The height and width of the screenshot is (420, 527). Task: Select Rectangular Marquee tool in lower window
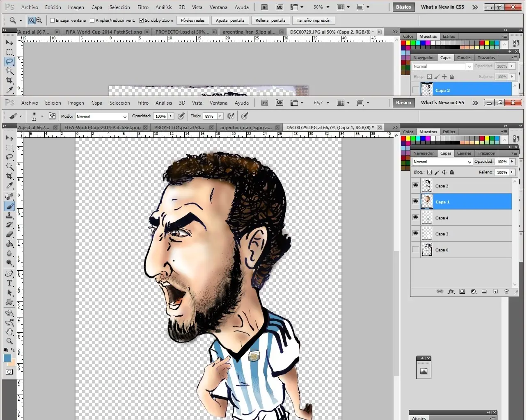[x=9, y=148]
